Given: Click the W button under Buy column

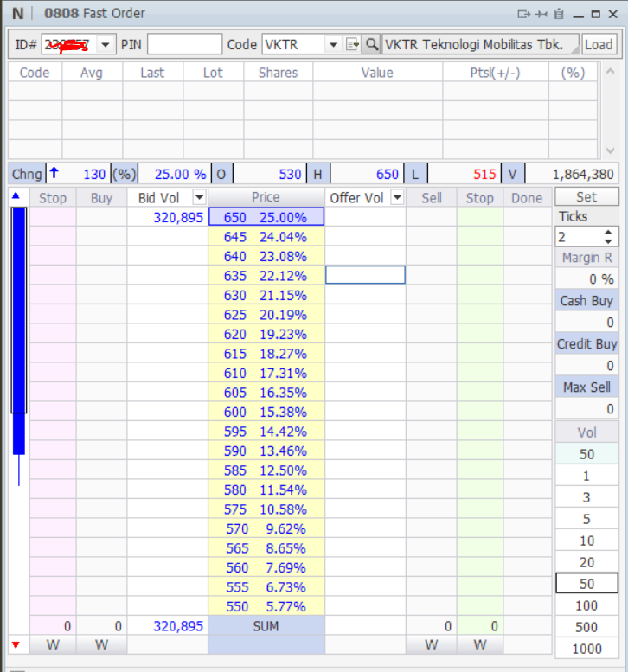Looking at the screenshot, I should (x=101, y=644).
